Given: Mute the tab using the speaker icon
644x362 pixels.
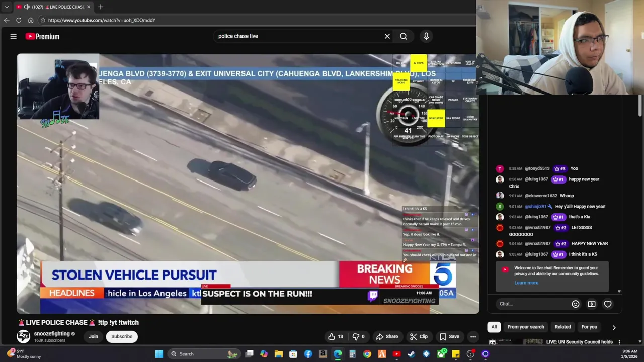Looking at the screenshot, I should 27,7.
